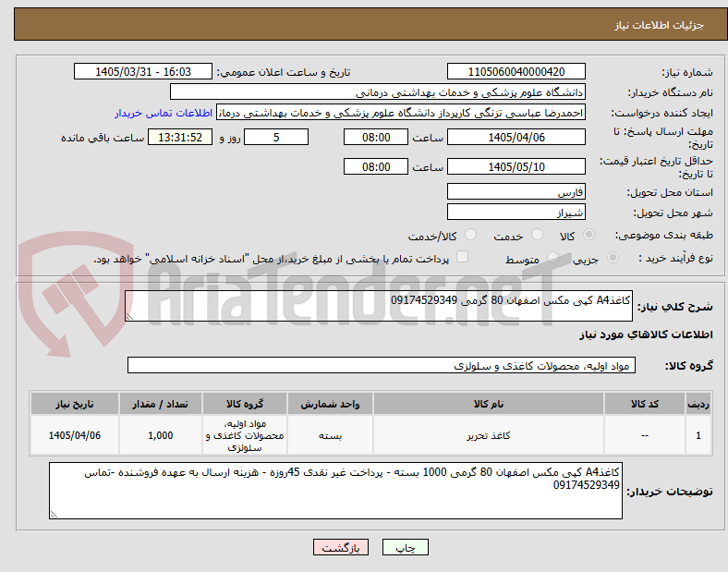
Task: Click the کد کالا column header
Action: [645, 404]
